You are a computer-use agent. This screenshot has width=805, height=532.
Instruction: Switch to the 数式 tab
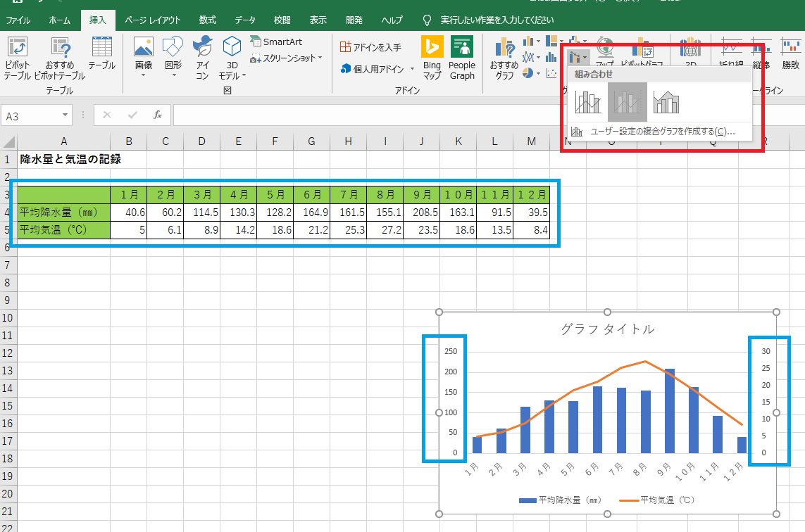tap(207, 20)
